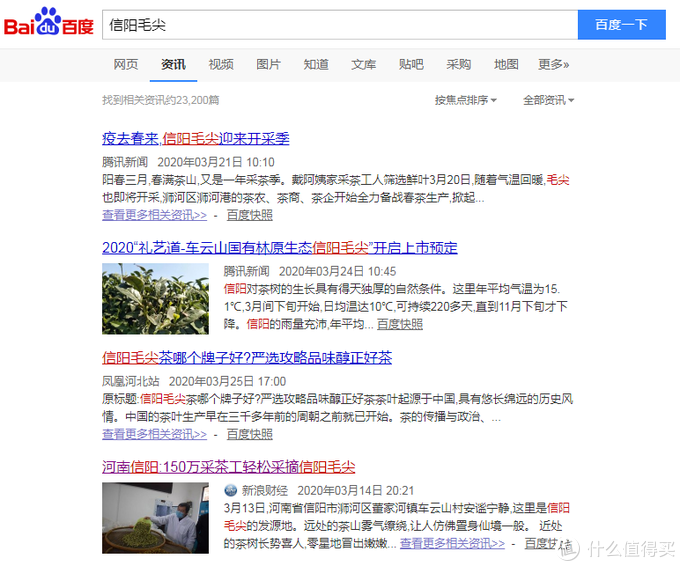Click the timestamp 2020年03月24日 10:45

[x=337, y=272]
